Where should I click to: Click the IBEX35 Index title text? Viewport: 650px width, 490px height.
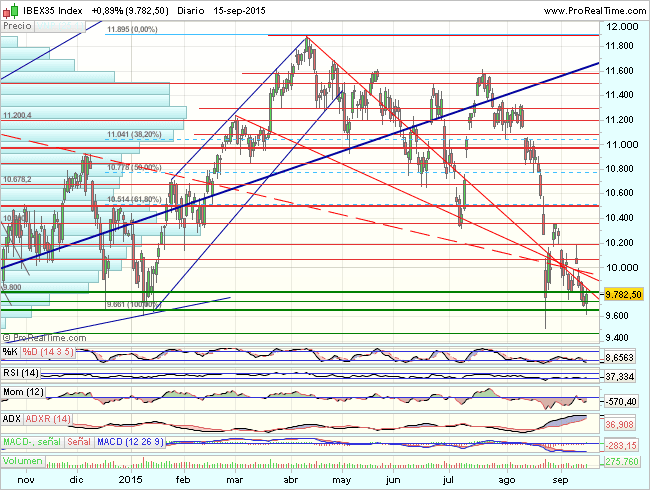point(53,11)
